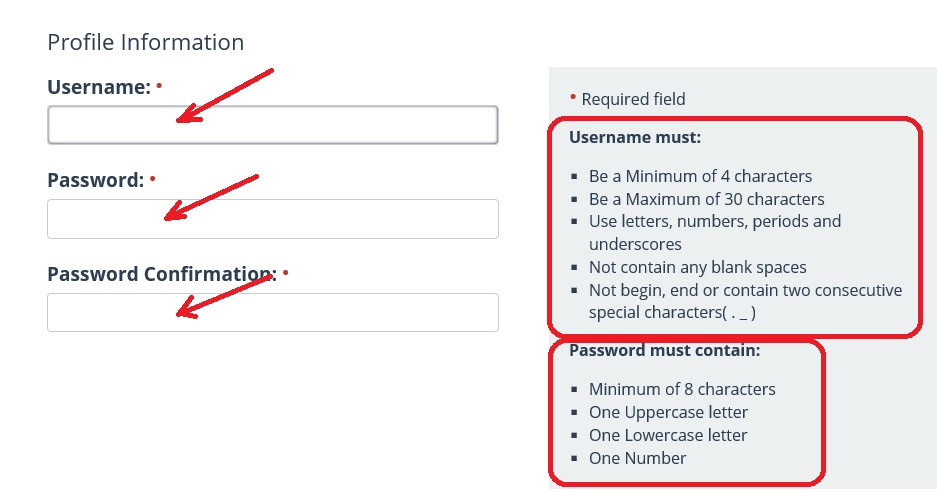Viewport: 937px width, 493px height.
Task: Click 'Minimum of 8 characters' password rule
Action: [682, 389]
